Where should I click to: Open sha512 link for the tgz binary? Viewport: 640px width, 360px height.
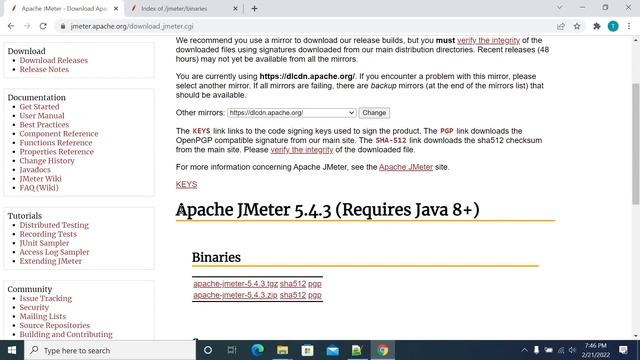(x=293, y=284)
